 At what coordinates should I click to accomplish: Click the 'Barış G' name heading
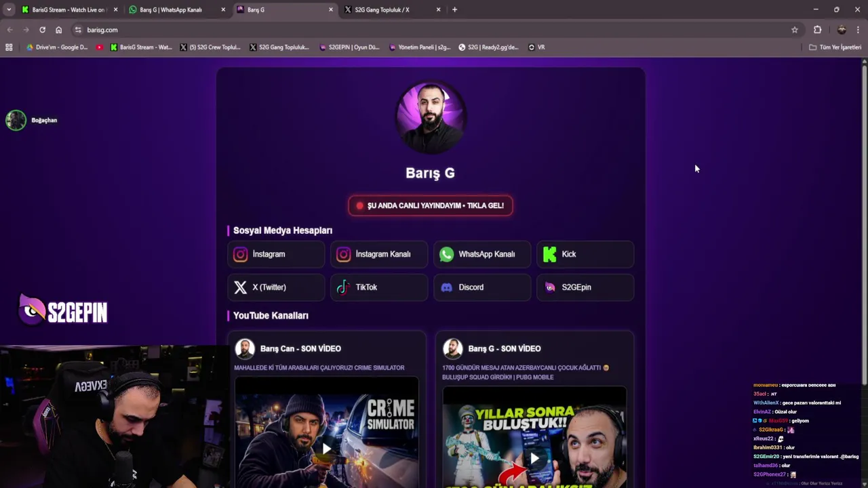pyautogui.click(x=430, y=173)
